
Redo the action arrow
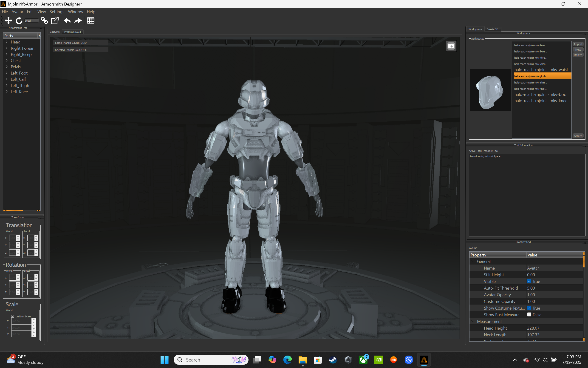coord(78,21)
